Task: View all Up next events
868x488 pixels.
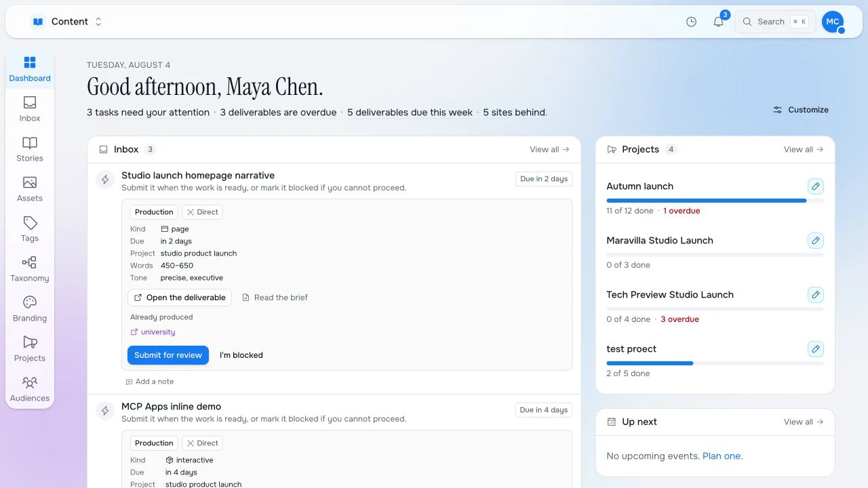Action: click(x=804, y=422)
